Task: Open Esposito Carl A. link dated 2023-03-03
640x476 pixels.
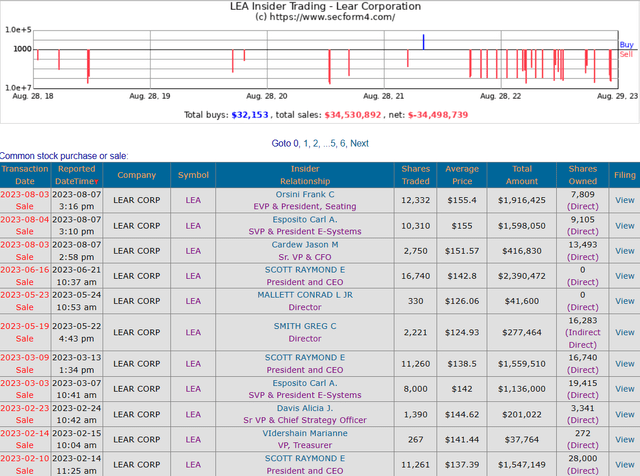Action: tap(305, 383)
